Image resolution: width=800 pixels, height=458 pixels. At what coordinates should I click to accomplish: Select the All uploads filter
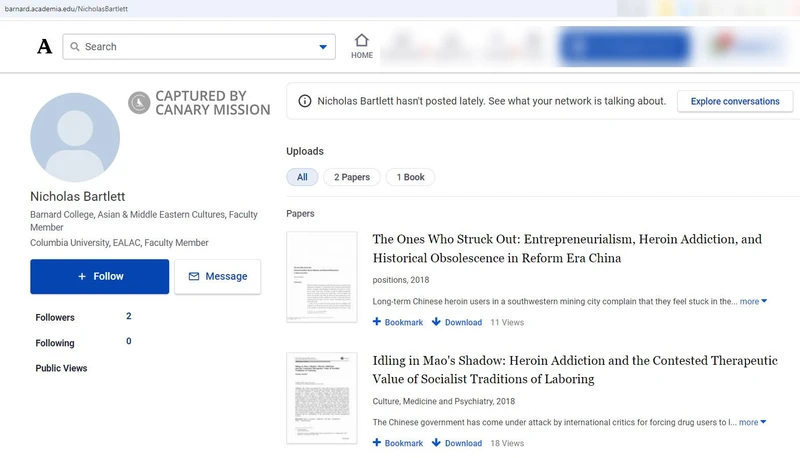tap(302, 177)
